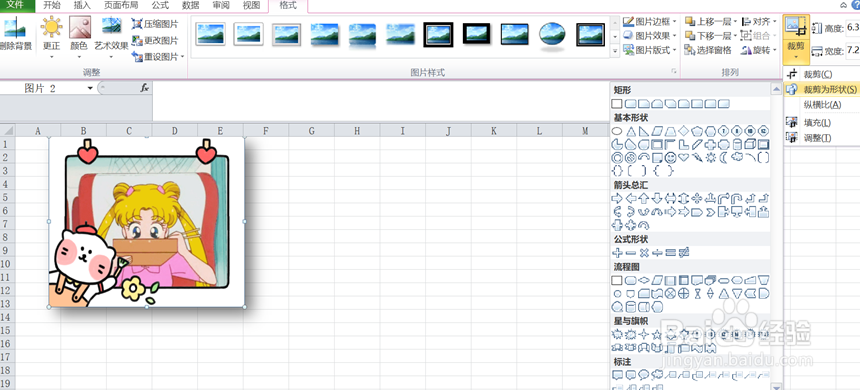Select the heart shape for cropping
860x390 pixels.
click(x=684, y=157)
